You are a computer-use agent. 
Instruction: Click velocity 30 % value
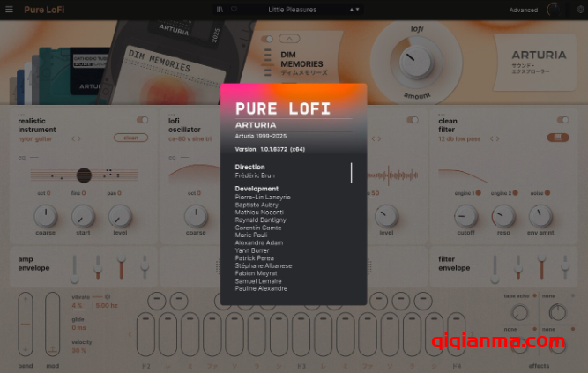[x=78, y=350]
